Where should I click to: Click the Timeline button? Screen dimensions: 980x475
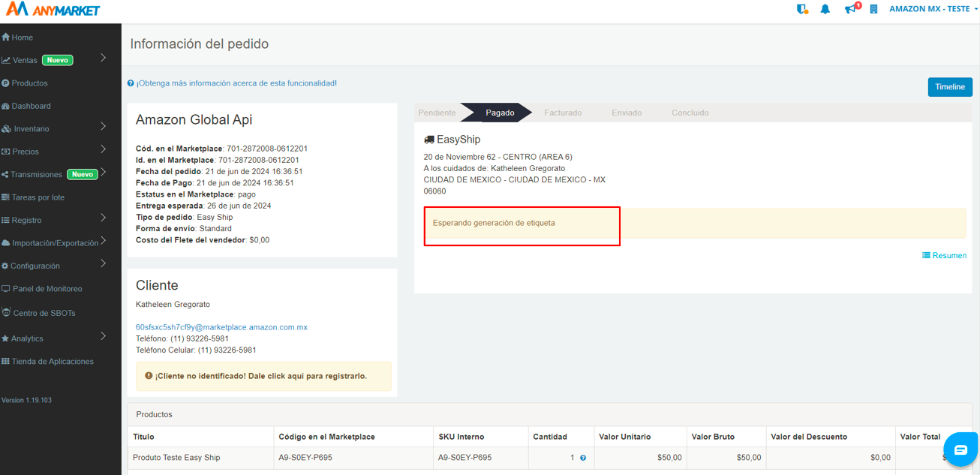pos(950,87)
